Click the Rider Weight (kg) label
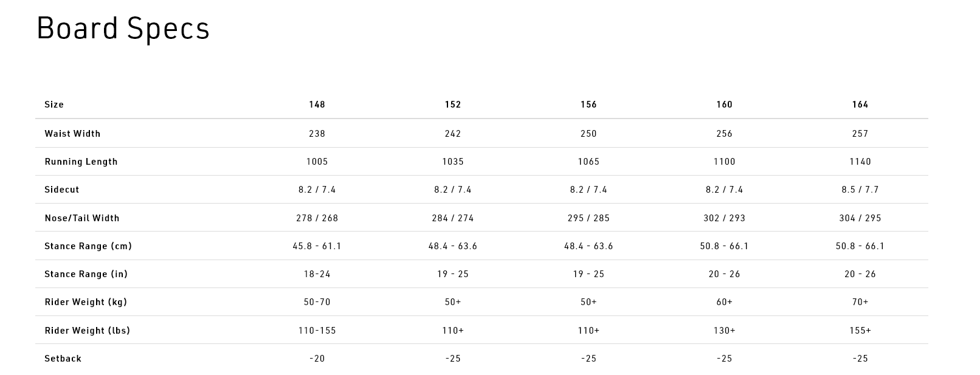The image size is (980, 375). coord(86,302)
